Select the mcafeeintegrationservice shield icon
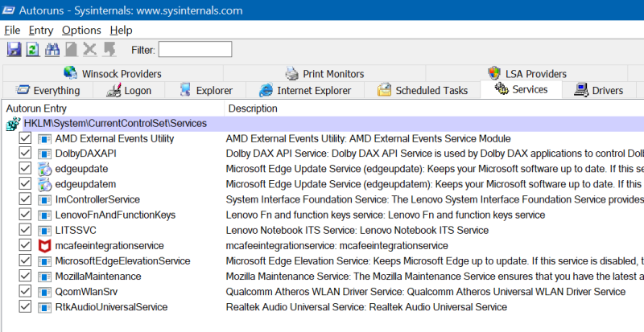 coord(44,245)
